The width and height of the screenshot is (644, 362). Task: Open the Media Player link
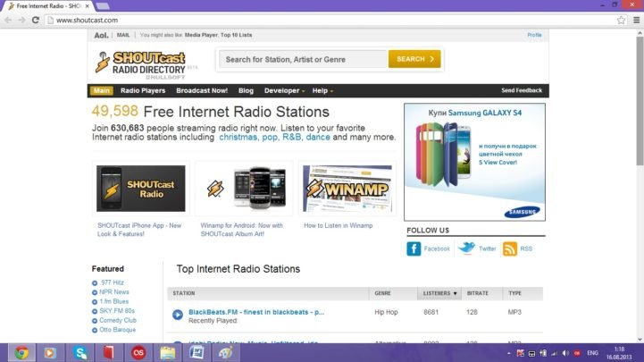click(x=201, y=35)
